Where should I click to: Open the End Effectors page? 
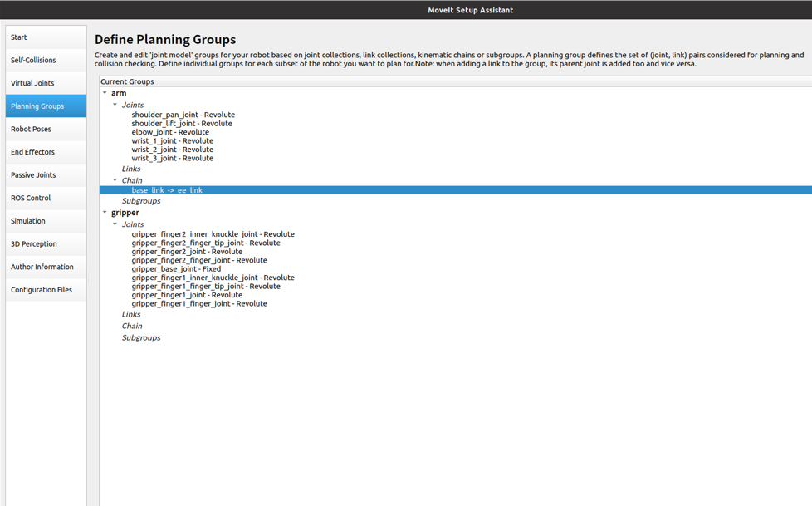coord(32,151)
